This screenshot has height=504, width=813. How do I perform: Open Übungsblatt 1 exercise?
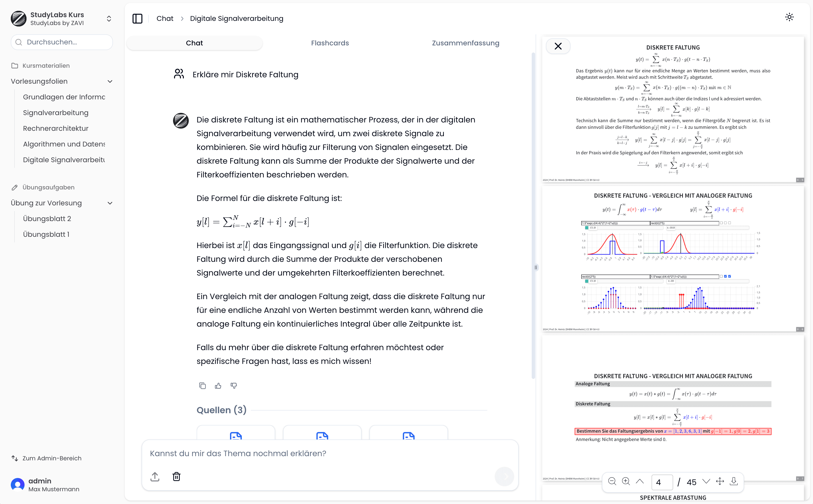[46, 234]
